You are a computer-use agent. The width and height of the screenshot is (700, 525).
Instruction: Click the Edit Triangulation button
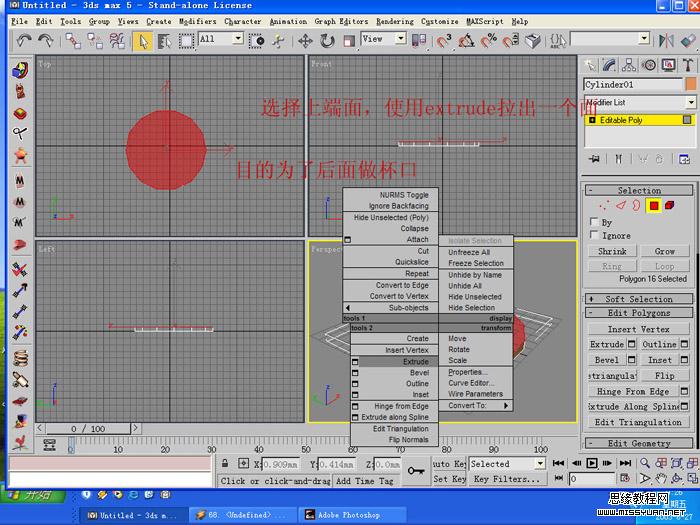[639, 422]
